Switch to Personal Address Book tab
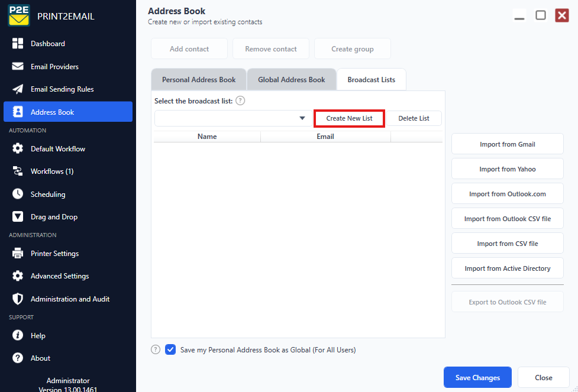 199,80
